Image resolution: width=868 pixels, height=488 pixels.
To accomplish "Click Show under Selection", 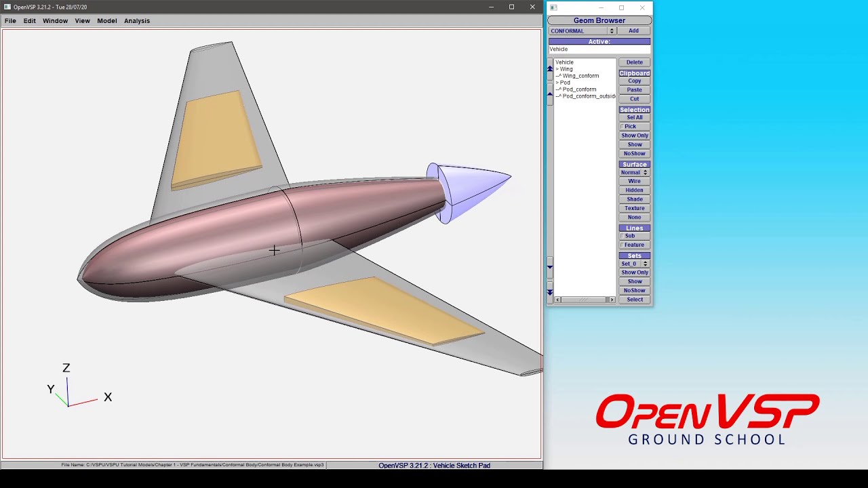I will click(635, 144).
